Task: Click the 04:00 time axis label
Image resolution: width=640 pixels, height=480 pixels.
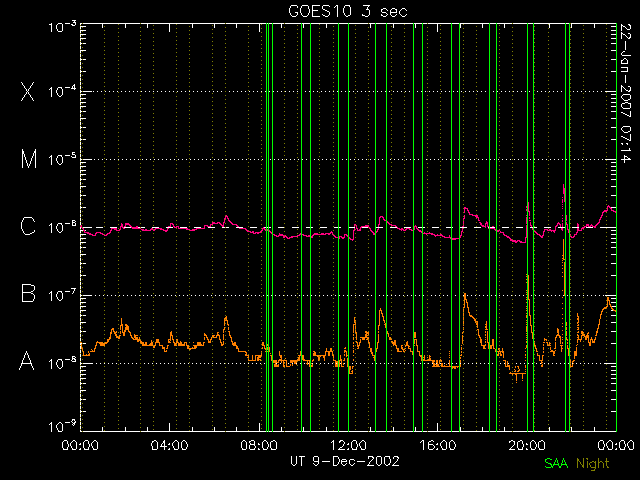Action: 169,445
